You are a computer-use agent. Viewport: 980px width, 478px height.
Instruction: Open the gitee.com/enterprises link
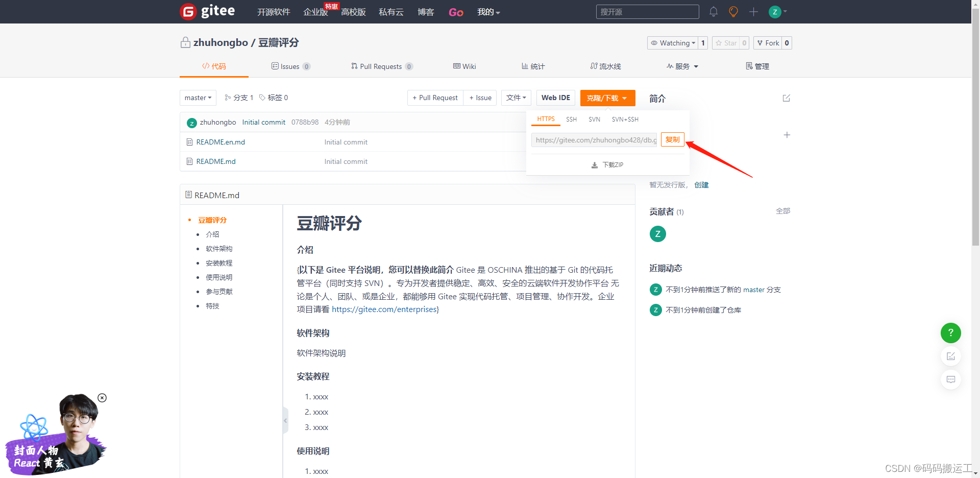384,309
